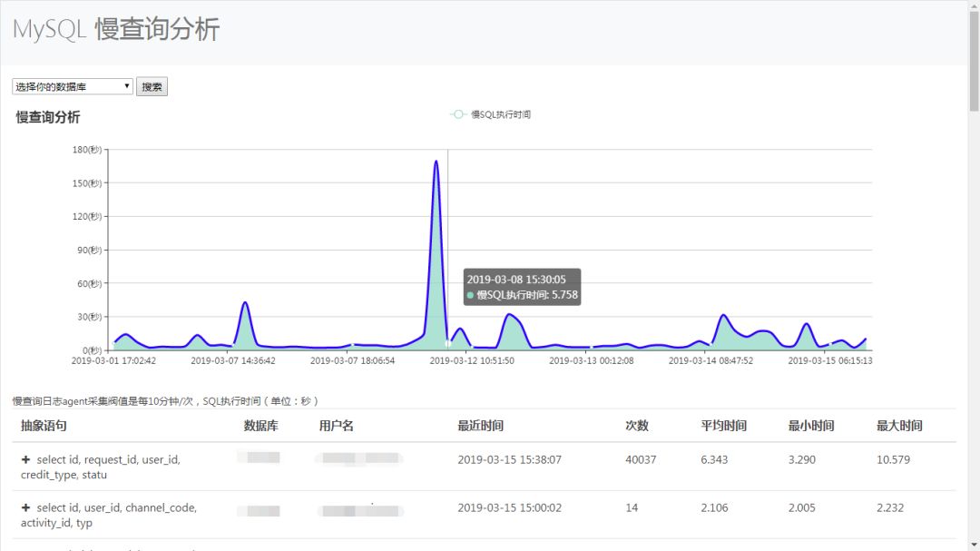
Task: Click the tallest chart peak near 170 seconds
Action: tap(436, 162)
